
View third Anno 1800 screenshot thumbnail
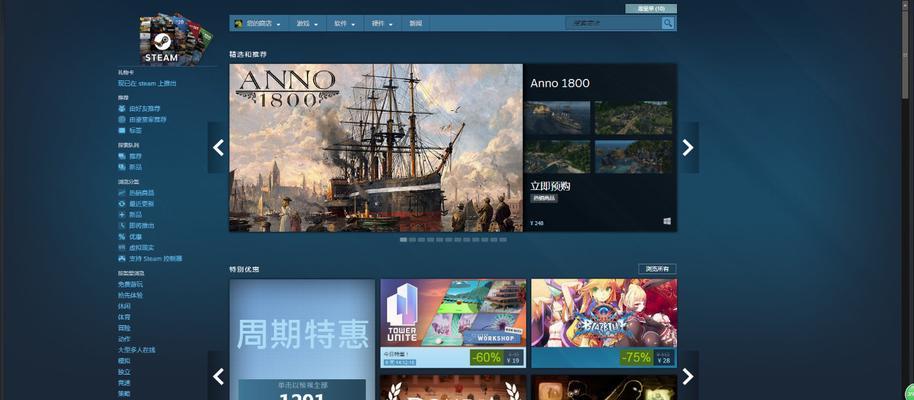(x=557, y=156)
